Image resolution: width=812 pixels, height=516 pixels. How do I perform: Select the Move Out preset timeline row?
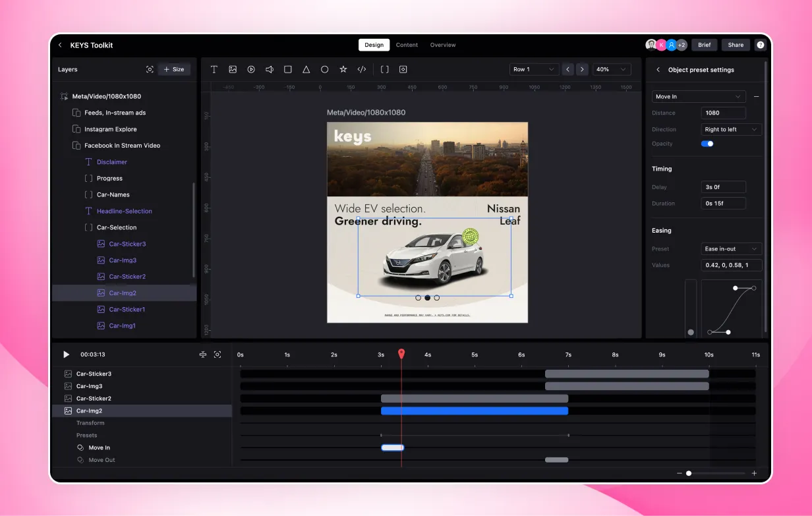142,460
